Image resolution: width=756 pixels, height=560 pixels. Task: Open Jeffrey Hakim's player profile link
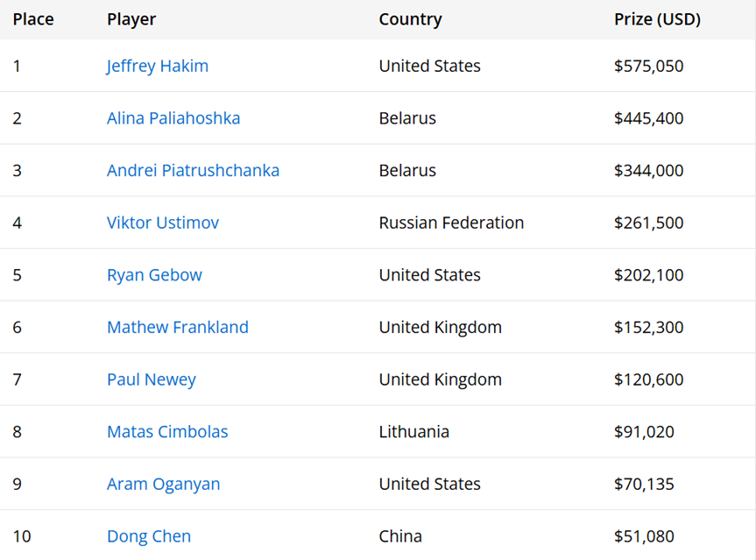click(x=158, y=66)
